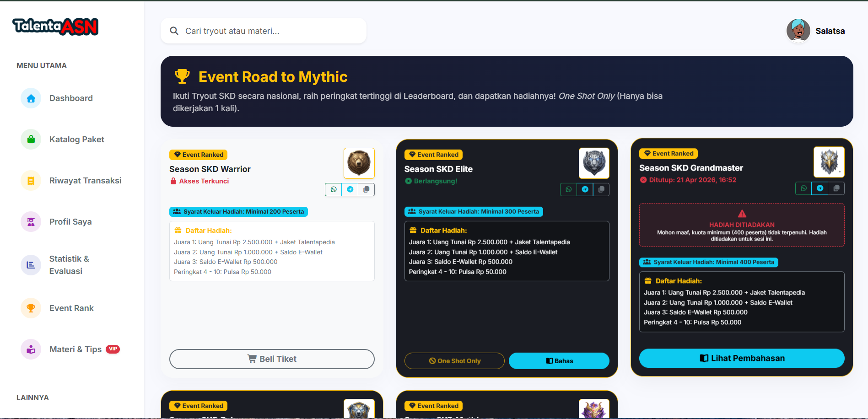Click the Statistik & Evaluasi chart icon

click(x=31, y=265)
